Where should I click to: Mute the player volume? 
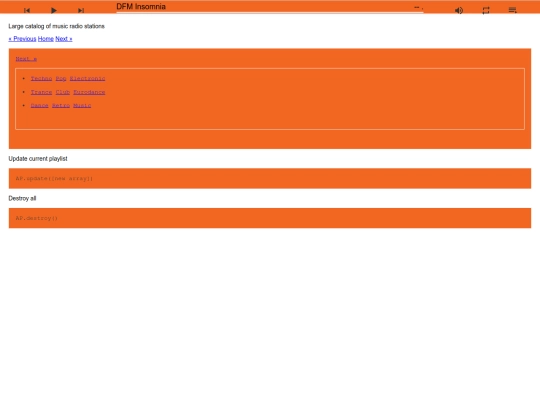pyautogui.click(x=459, y=11)
